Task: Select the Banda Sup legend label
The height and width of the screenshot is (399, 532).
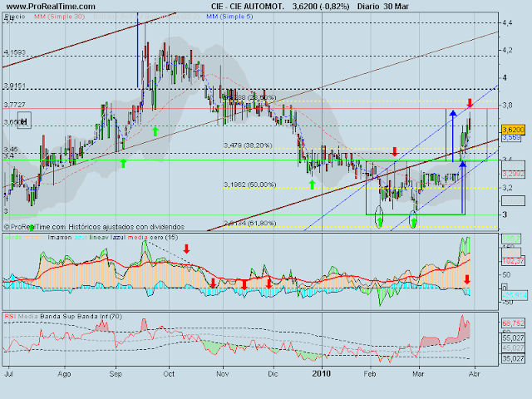Action: click(x=57, y=317)
